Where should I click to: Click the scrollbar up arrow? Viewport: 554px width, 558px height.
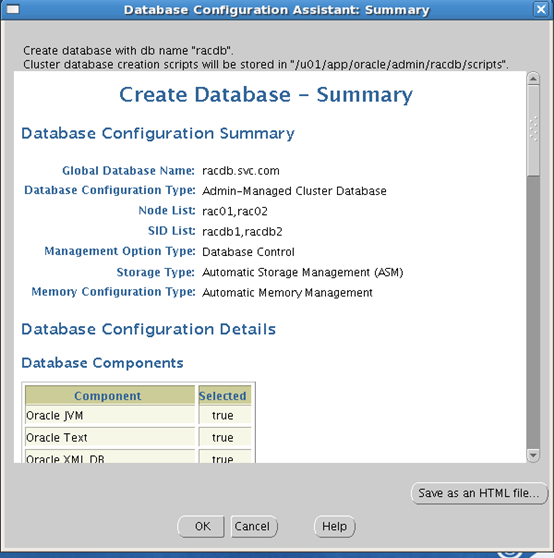click(533, 78)
